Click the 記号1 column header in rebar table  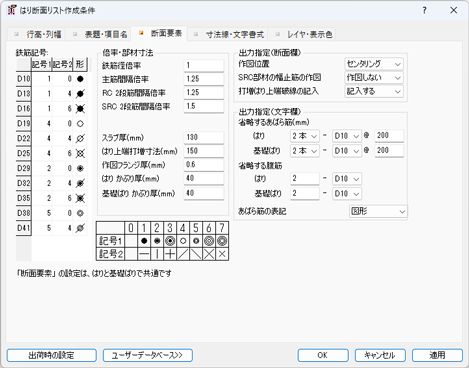coord(42,64)
